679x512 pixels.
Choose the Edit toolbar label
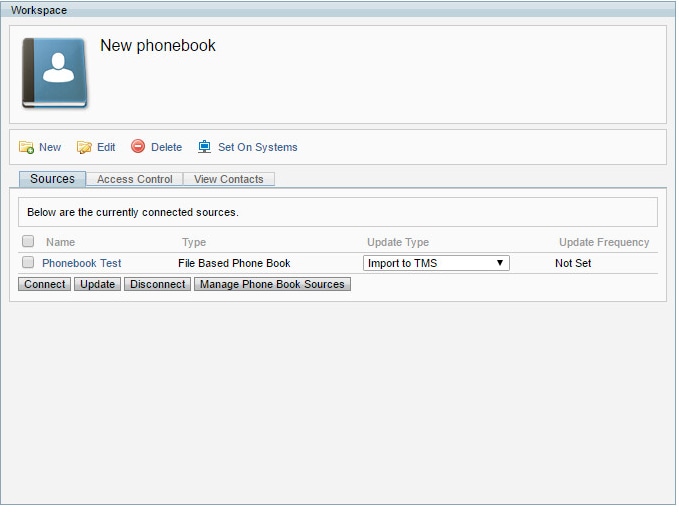point(106,147)
